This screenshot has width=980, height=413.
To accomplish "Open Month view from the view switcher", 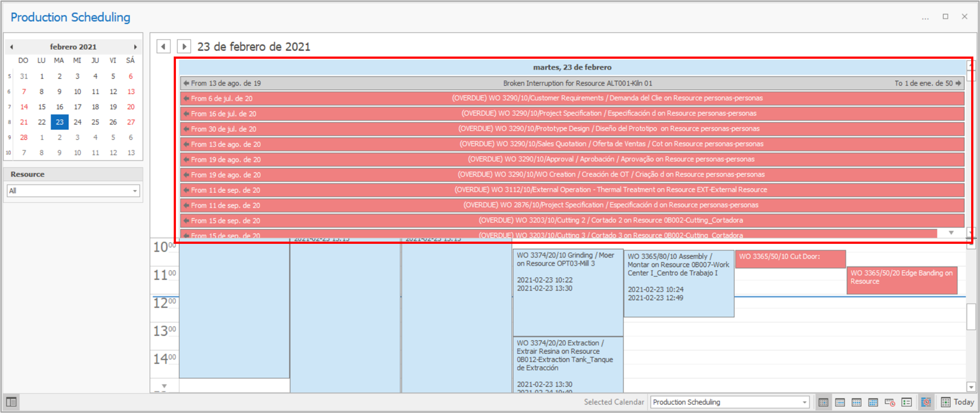I will click(873, 402).
